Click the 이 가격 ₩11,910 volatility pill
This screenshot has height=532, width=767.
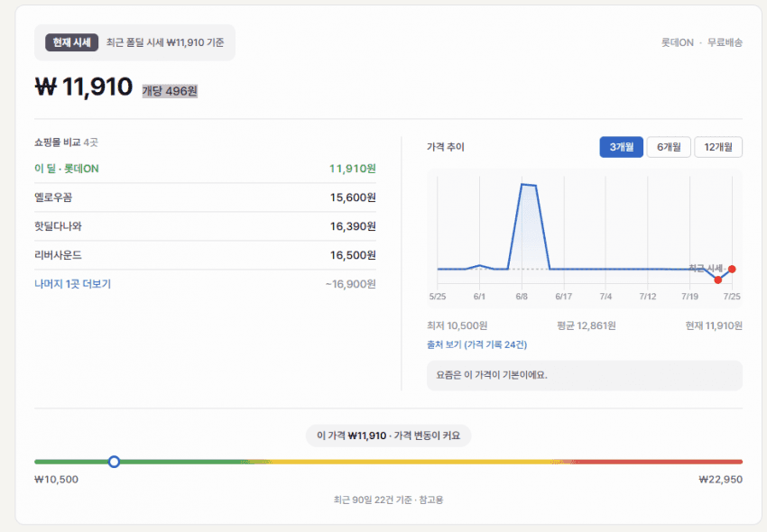[x=388, y=436]
